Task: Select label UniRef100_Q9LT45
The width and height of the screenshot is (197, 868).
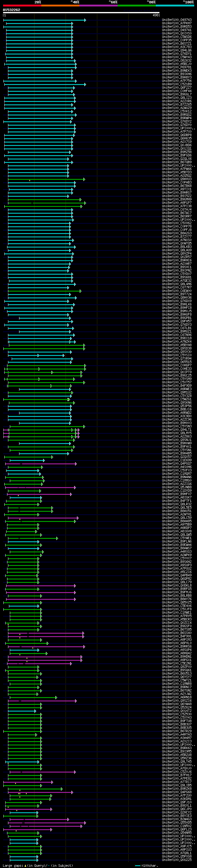Action: coord(177,761)
